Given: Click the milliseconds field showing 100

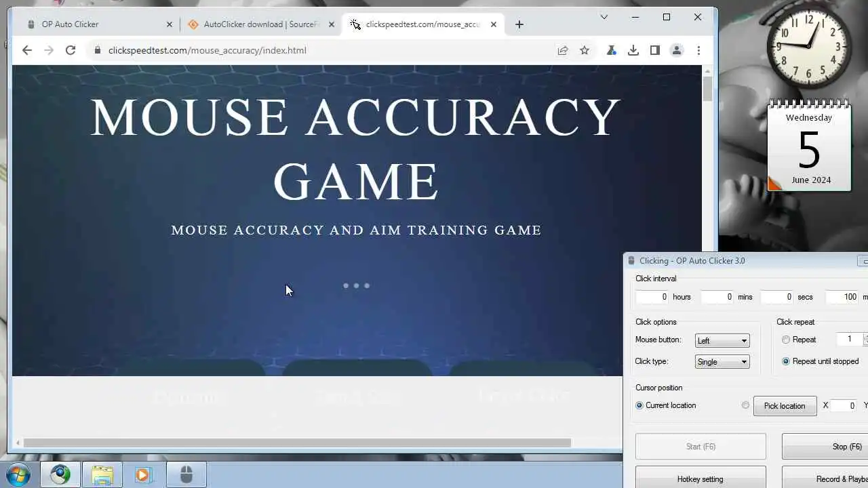Looking at the screenshot, I should coord(842,297).
